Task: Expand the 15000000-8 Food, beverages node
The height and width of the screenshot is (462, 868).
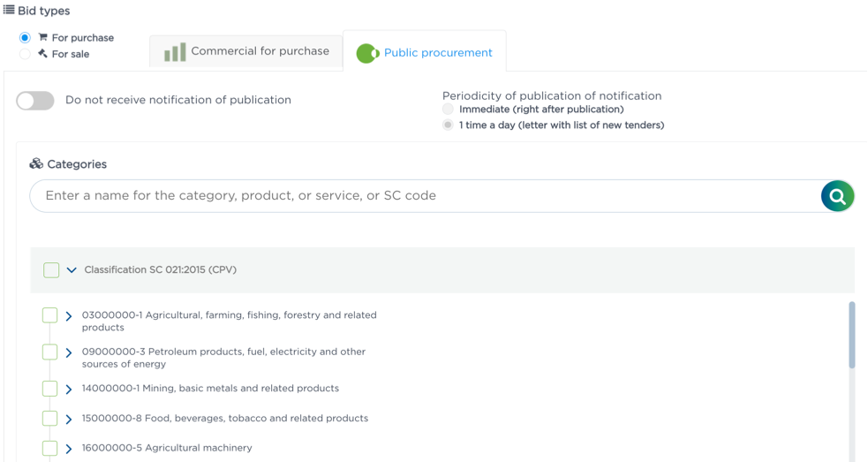Action: (x=69, y=419)
